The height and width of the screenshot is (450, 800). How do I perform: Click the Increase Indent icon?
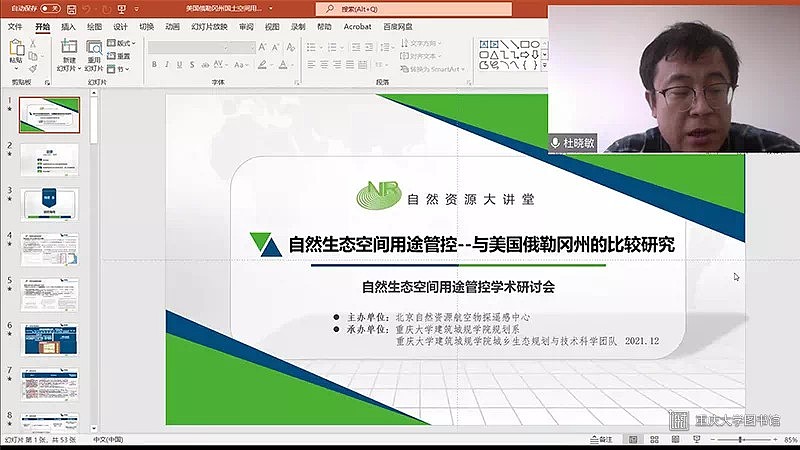coord(369,47)
